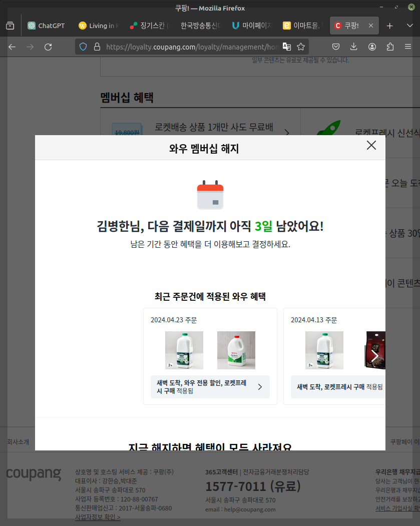The image size is (420, 526).
Task: Open the Firefox View icon
Action: [x=10, y=26]
